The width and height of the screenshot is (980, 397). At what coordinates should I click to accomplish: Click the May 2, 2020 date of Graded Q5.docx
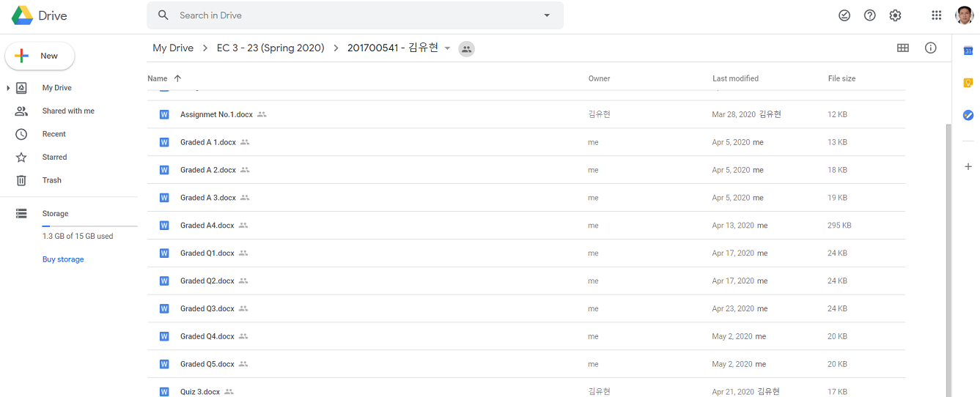pyautogui.click(x=732, y=364)
